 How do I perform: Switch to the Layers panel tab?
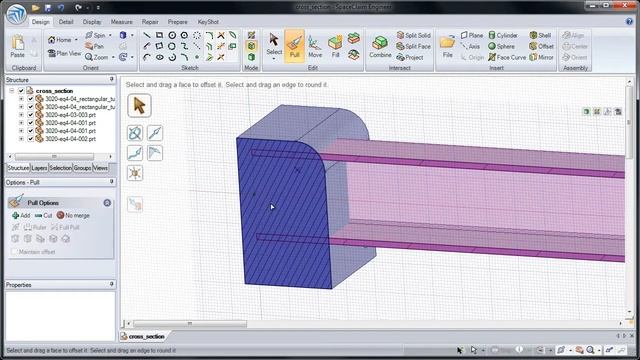point(39,168)
